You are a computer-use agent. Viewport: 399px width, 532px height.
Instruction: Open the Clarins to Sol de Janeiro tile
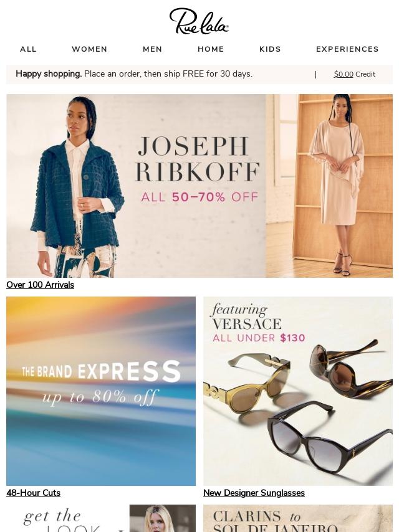tap(298, 518)
